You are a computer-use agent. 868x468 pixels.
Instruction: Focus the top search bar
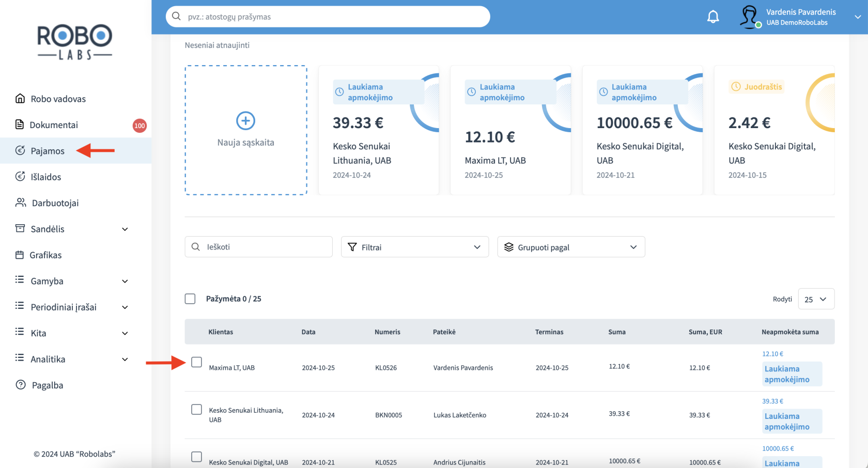[328, 17]
